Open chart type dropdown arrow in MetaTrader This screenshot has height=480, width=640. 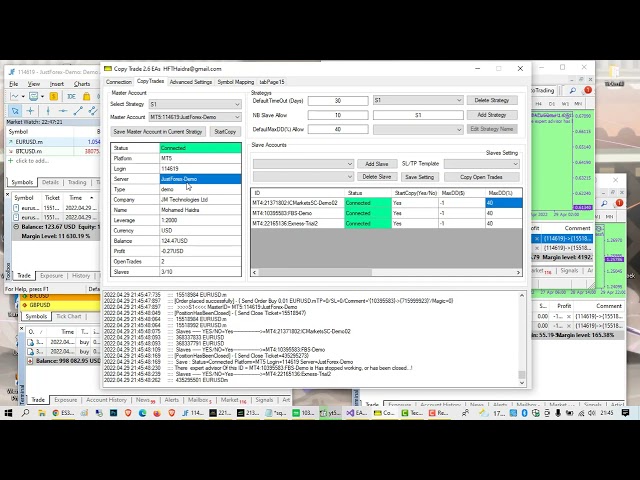point(23,97)
